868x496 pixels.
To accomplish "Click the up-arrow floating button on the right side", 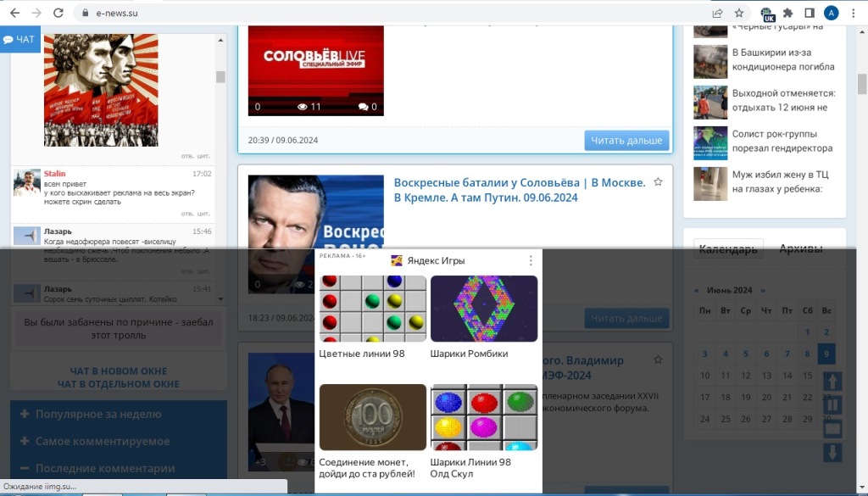I will click(832, 381).
